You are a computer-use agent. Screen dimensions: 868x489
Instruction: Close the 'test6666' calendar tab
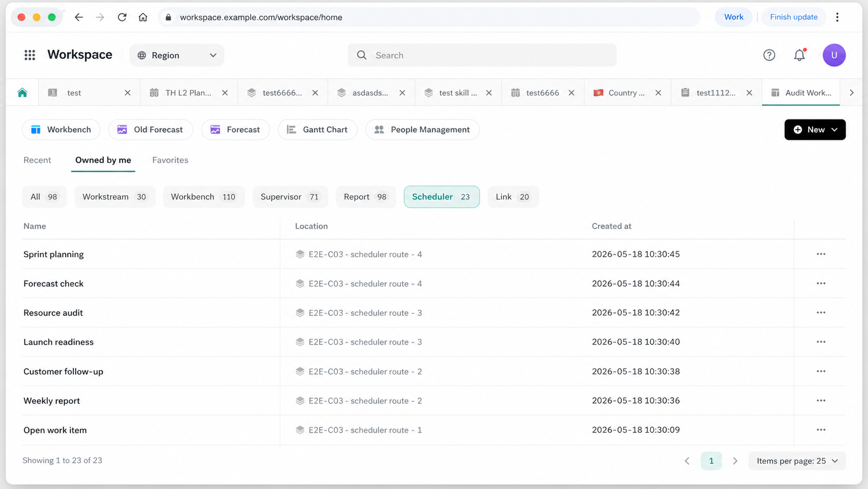coord(572,92)
